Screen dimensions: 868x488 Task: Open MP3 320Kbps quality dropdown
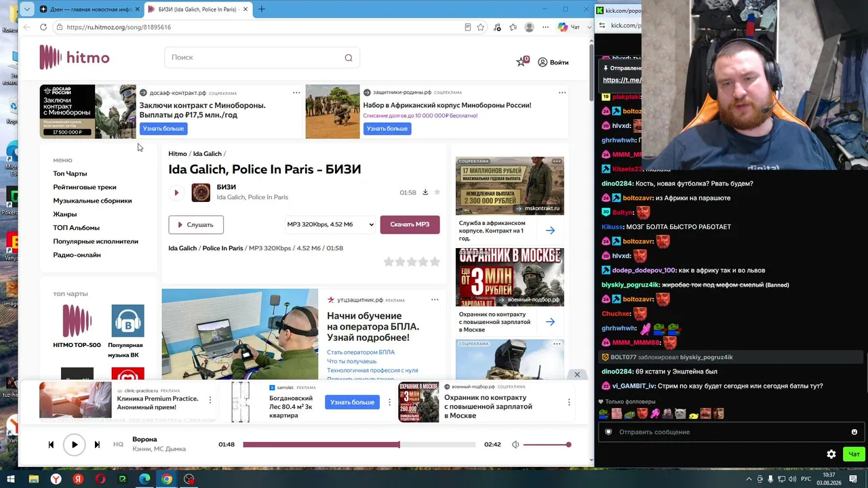pyautogui.click(x=330, y=224)
